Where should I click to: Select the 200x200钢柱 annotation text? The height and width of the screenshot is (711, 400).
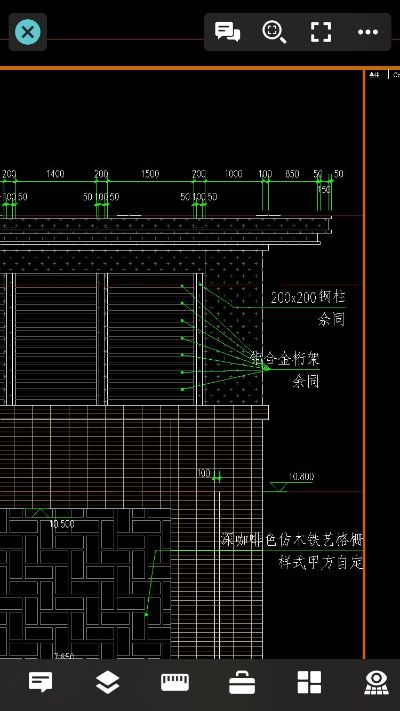308,297
